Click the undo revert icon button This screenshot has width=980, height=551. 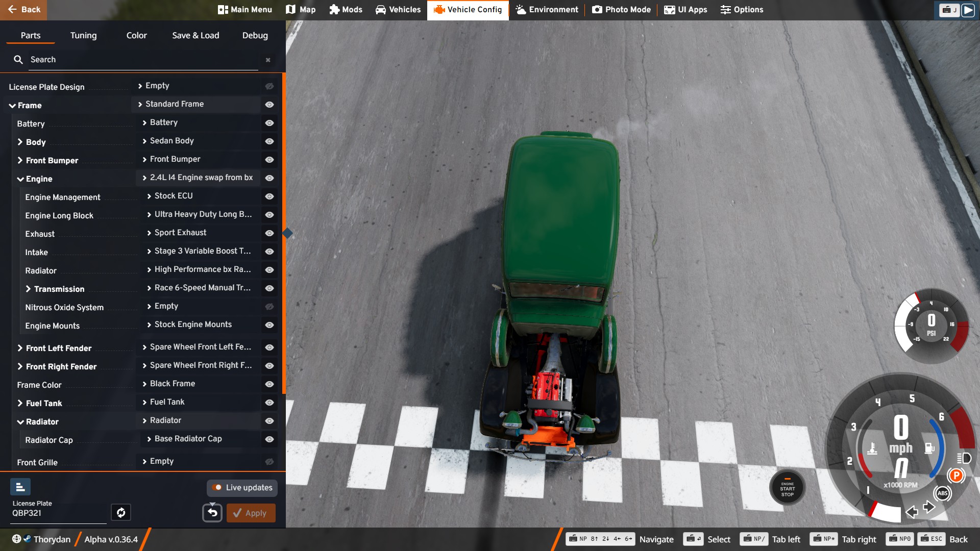(x=212, y=513)
